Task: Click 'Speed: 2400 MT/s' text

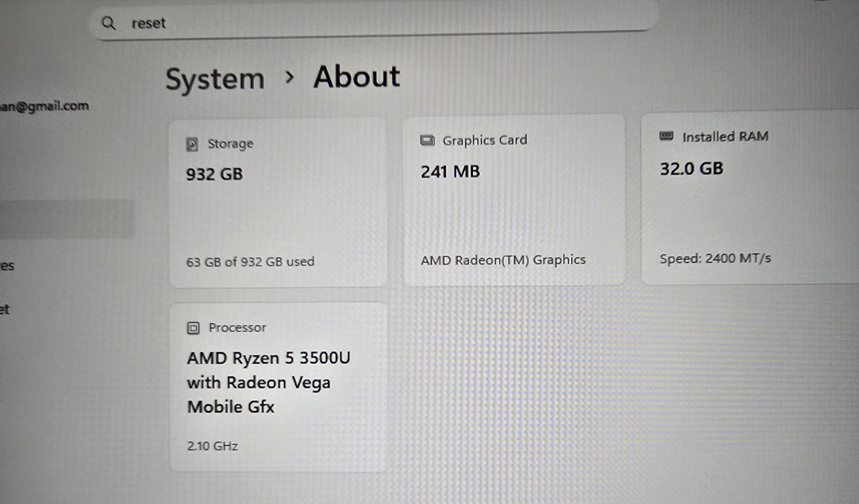Action: (x=715, y=258)
